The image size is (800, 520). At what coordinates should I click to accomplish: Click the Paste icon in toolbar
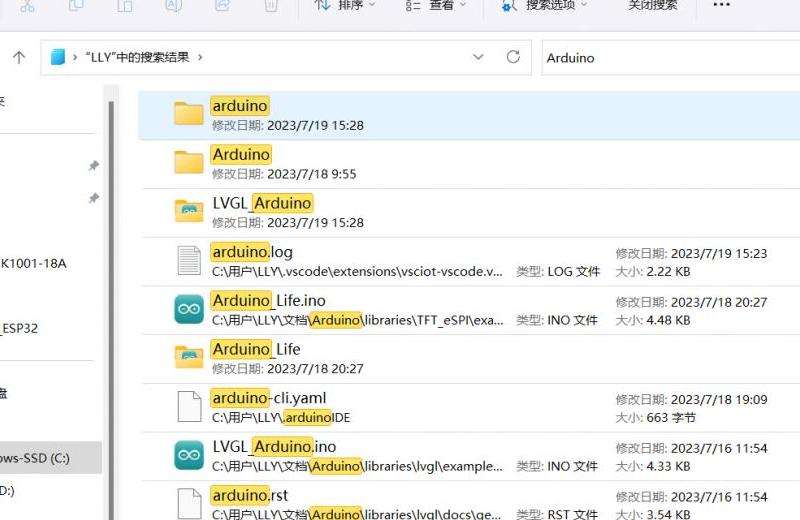click(x=124, y=6)
